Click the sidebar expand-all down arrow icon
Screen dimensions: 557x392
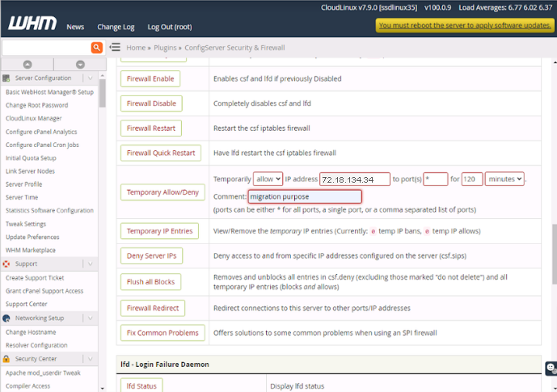tap(80, 65)
